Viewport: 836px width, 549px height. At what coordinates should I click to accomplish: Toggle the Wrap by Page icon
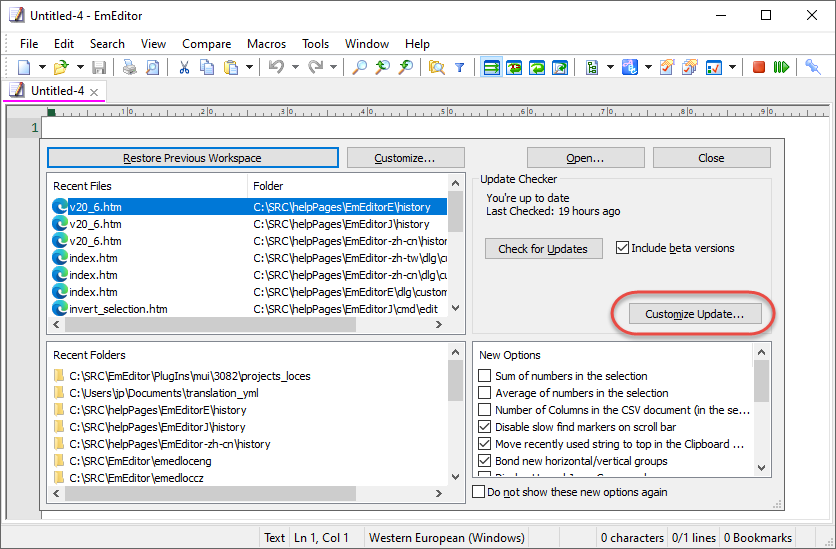(x=560, y=68)
